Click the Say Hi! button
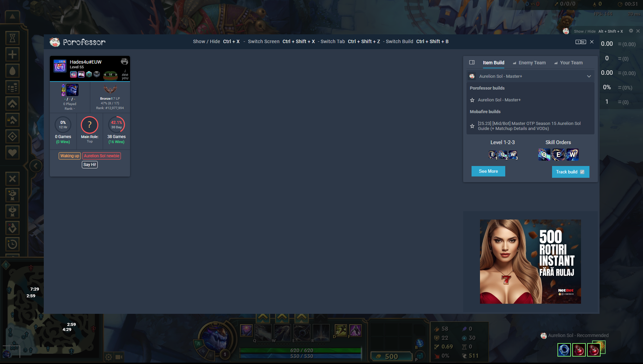 (x=90, y=165)
